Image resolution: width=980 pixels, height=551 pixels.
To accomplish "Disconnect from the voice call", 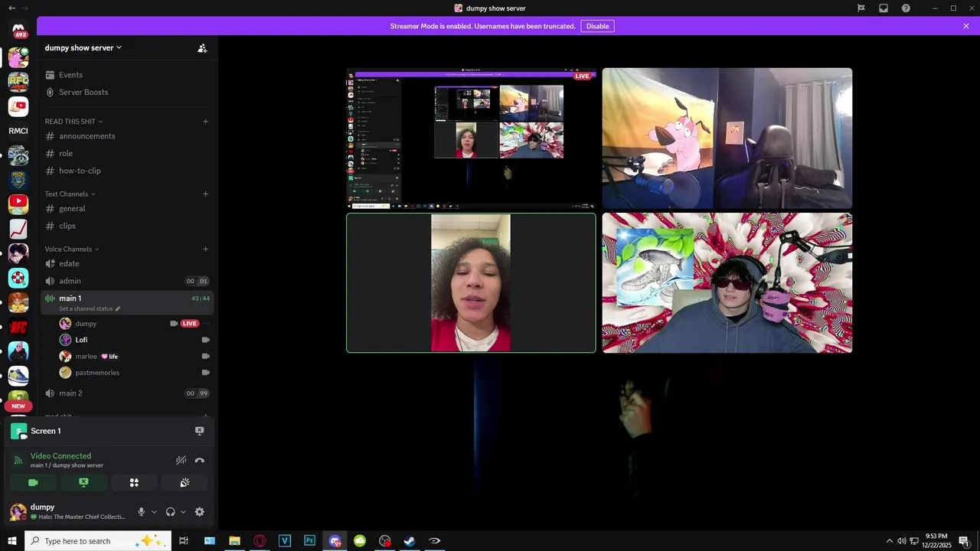I will (x=200, y=460).
